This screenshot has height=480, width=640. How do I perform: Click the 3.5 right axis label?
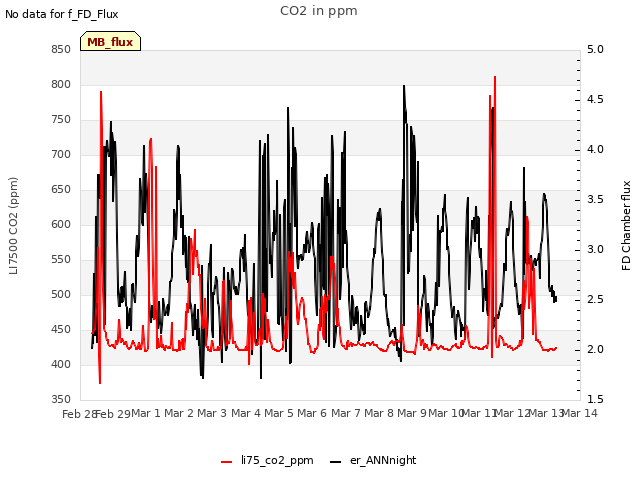click(x=595, y=200)
